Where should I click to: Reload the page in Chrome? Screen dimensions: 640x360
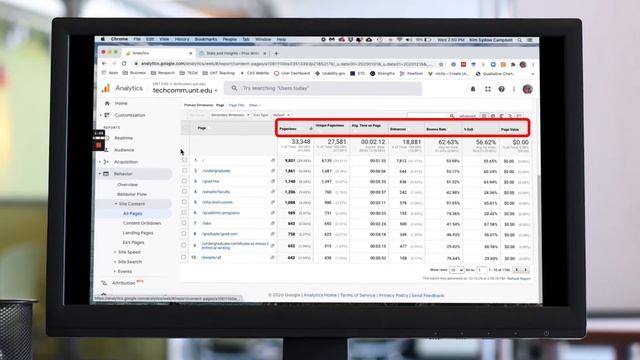coord(124,64)
